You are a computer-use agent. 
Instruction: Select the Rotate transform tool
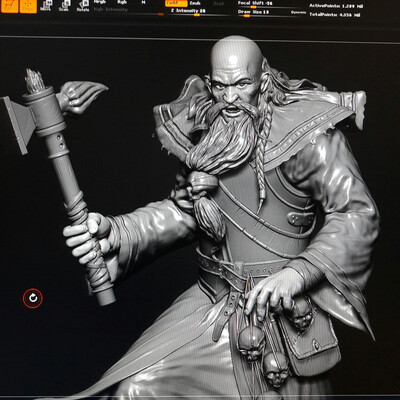click(x=83, y=6)
